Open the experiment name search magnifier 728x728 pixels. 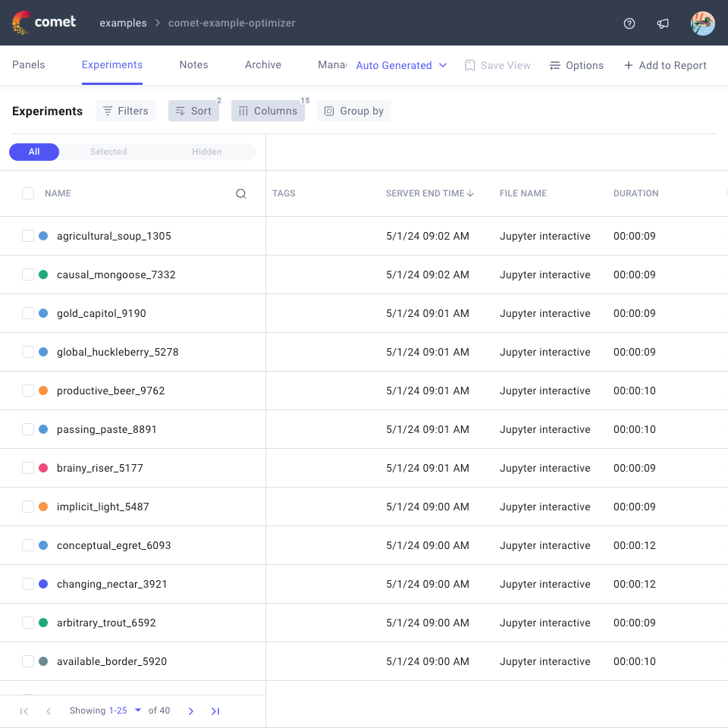coord(240,193)
